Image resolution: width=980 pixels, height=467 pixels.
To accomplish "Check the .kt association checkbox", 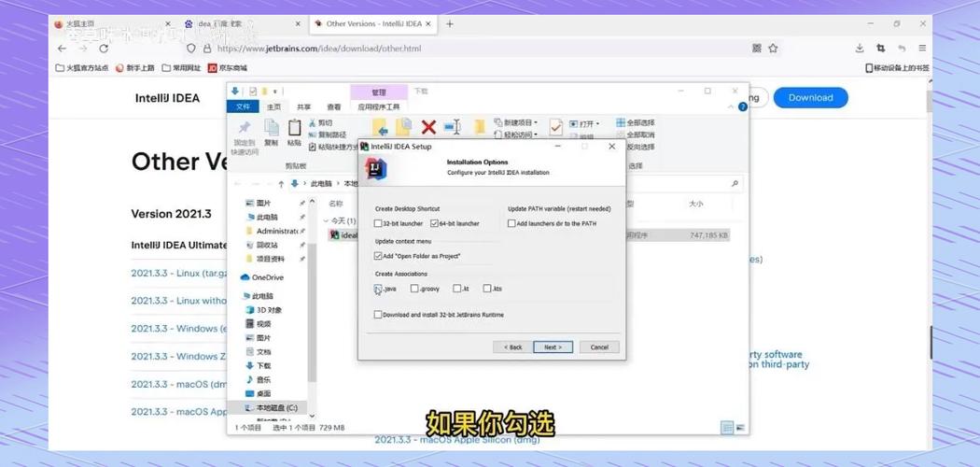I will [456, 289].
